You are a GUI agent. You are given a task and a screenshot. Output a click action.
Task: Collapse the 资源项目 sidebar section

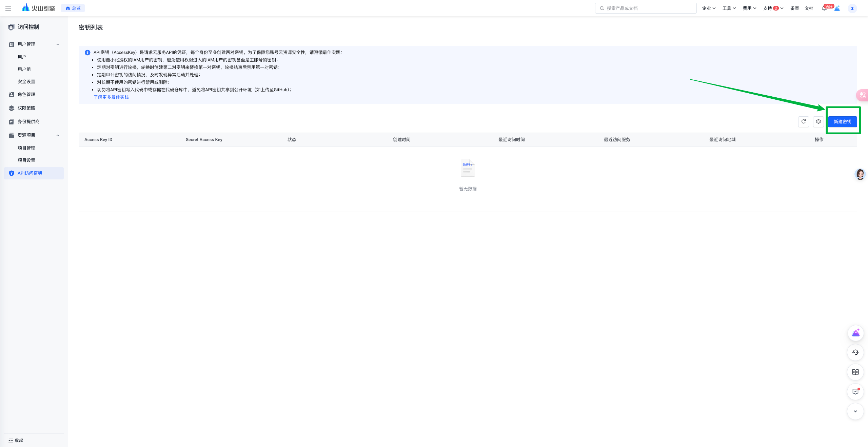58,135
